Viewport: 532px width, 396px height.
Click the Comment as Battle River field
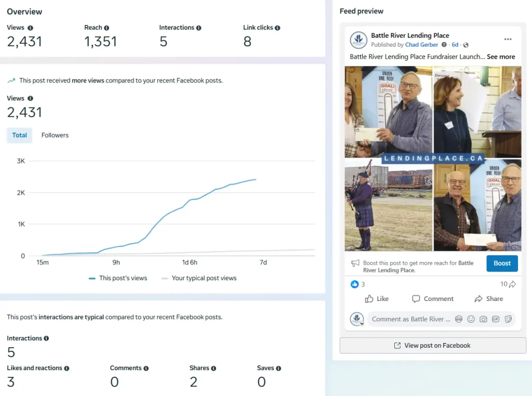pyautogui.click(x=410, y=319)
